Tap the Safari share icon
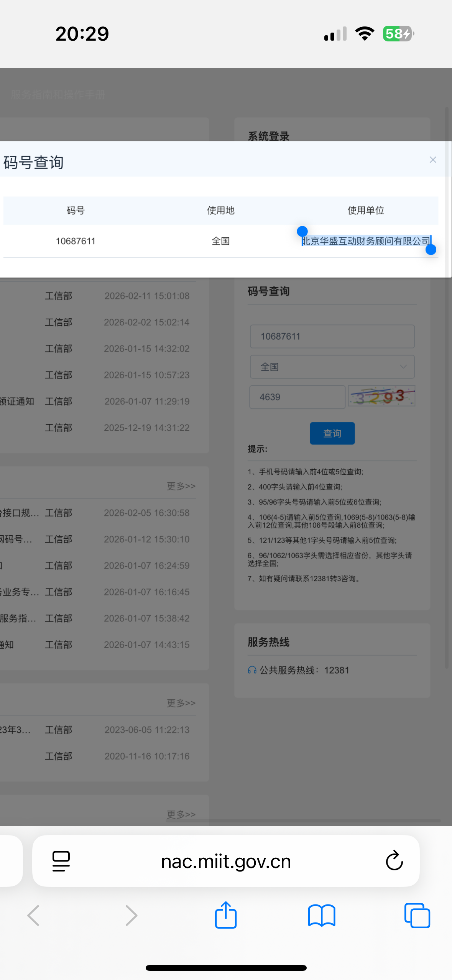452x980 pixels. click(x=226, y=915)
